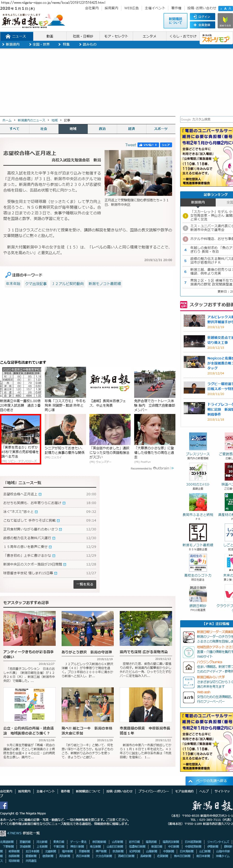Click the 初めての方 beginner mark icon
This screenshot has height=868, width=233.
225,21
